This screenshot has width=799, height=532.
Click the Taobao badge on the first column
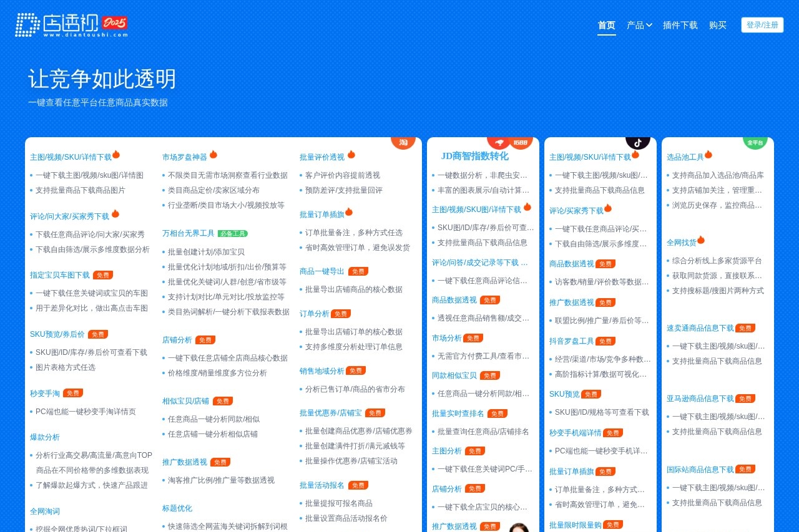[404, 142]
